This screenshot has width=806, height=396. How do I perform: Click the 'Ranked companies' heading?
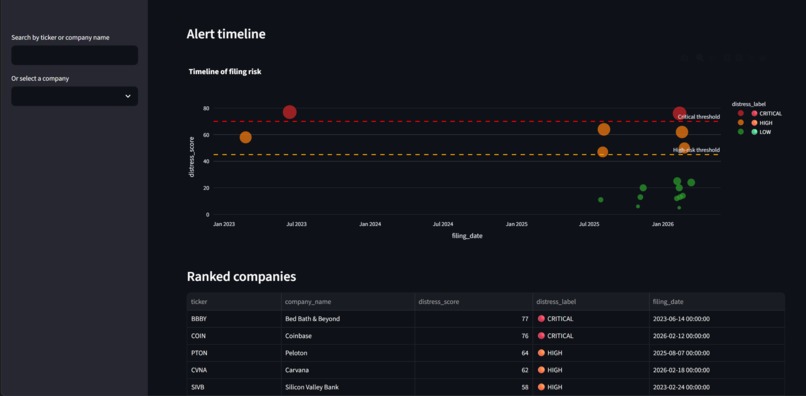(241, 277)
